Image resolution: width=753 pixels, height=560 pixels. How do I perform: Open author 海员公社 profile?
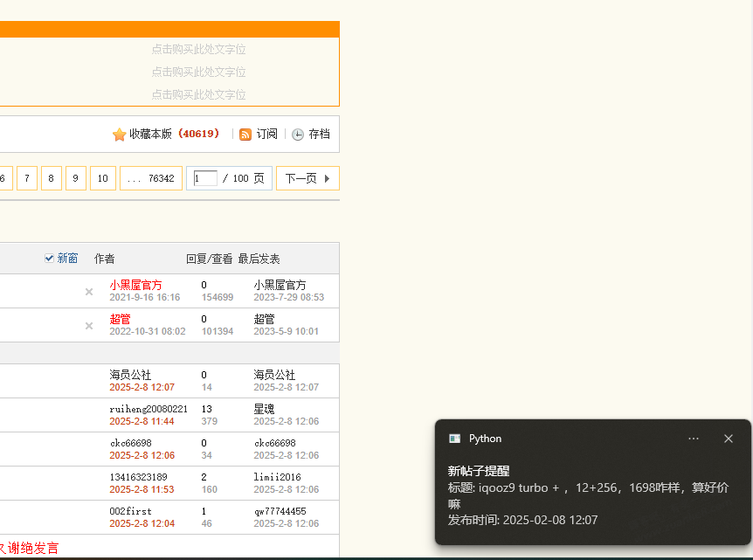(x=130, y=375)
